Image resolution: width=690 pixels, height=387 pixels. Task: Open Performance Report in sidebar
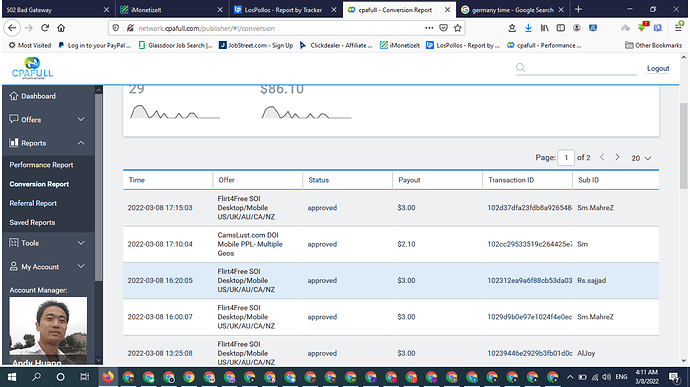(x=41, y=165)
